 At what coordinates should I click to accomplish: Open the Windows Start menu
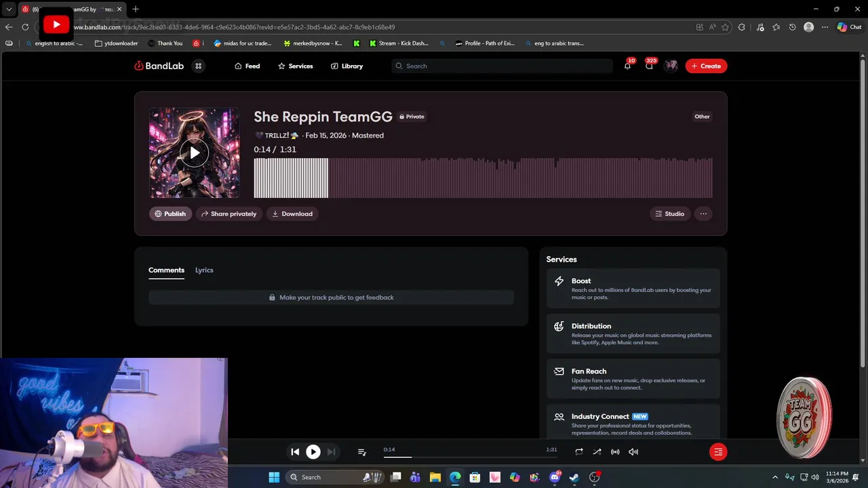[274, 477]
